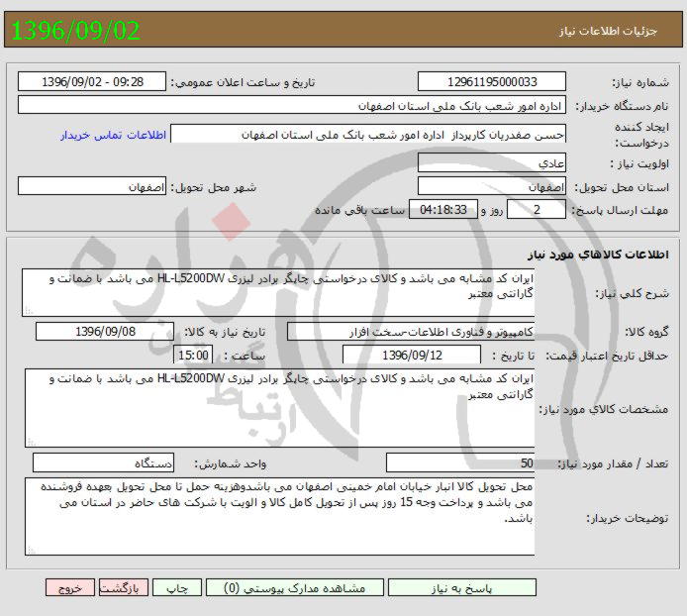Click the واحد شمارش field showing دستگاه
The width and height of the screenshot is (687, 616).
pos(103,462)
